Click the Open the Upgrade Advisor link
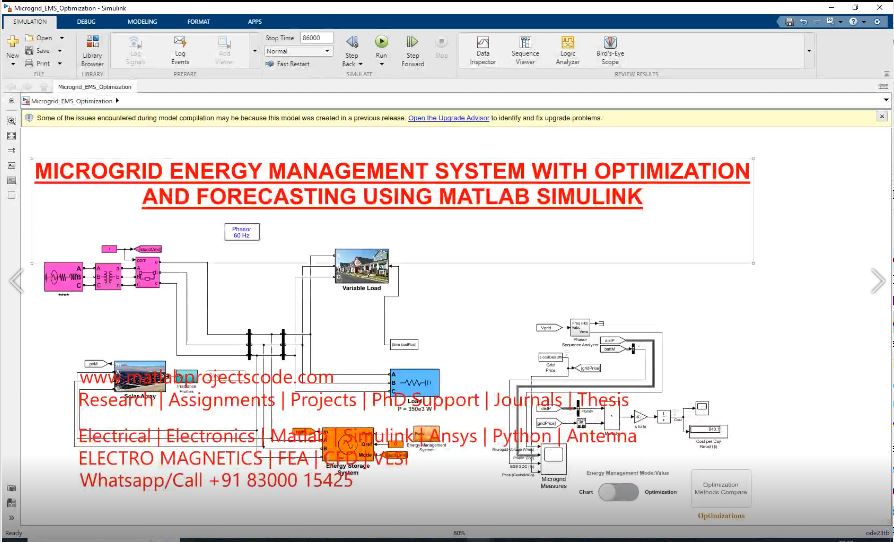The height and width of the screenshot is (542, 894). click(x=448, y=118)
